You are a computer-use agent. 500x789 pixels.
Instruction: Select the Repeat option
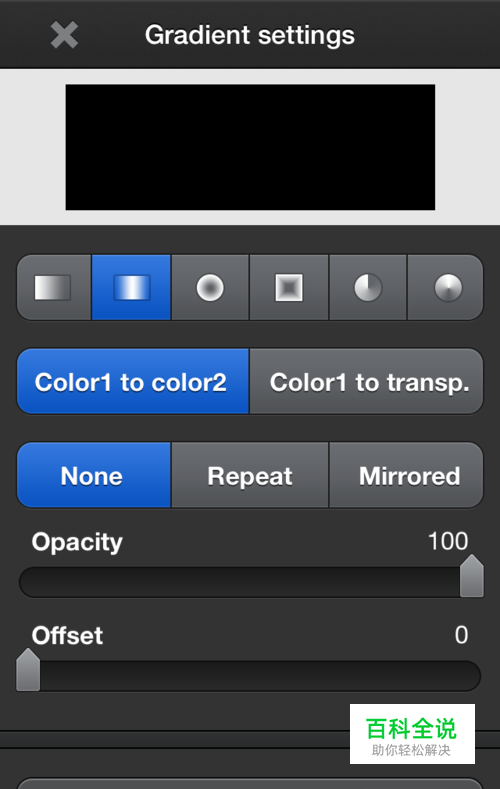250,476
